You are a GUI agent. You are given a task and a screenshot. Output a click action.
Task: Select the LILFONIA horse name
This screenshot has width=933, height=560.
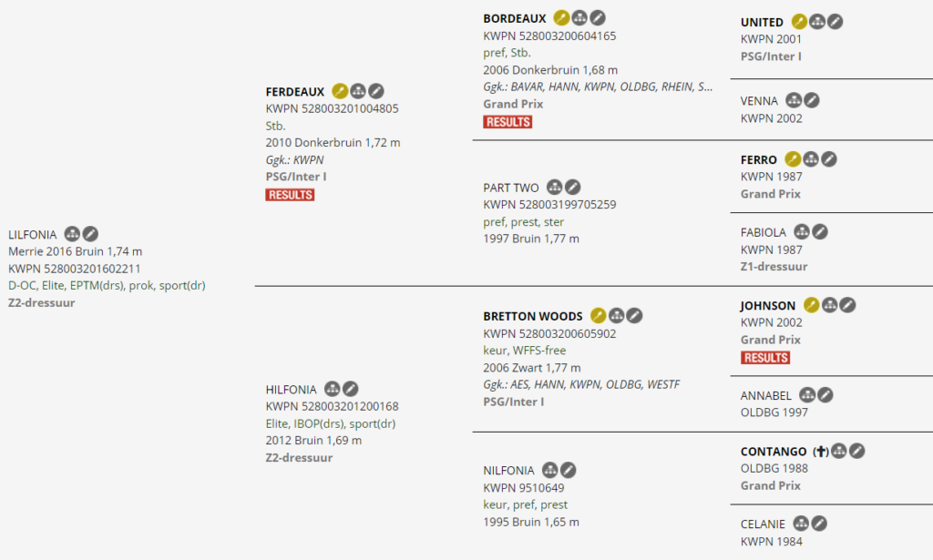(33, 235)
